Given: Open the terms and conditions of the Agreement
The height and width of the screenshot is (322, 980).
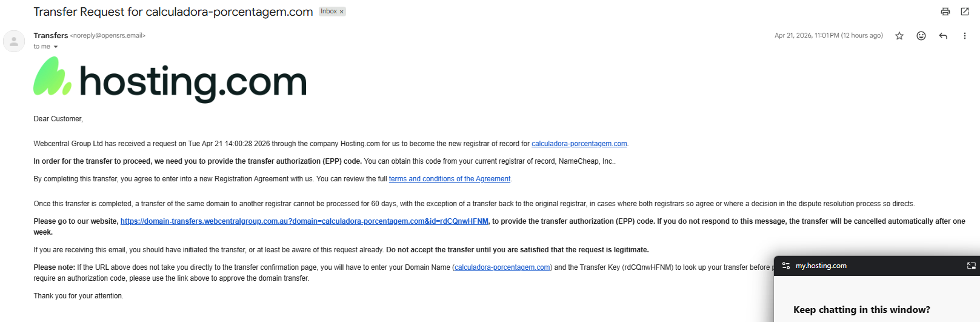Looking at the screenshot, I should (x=450, y=179).
